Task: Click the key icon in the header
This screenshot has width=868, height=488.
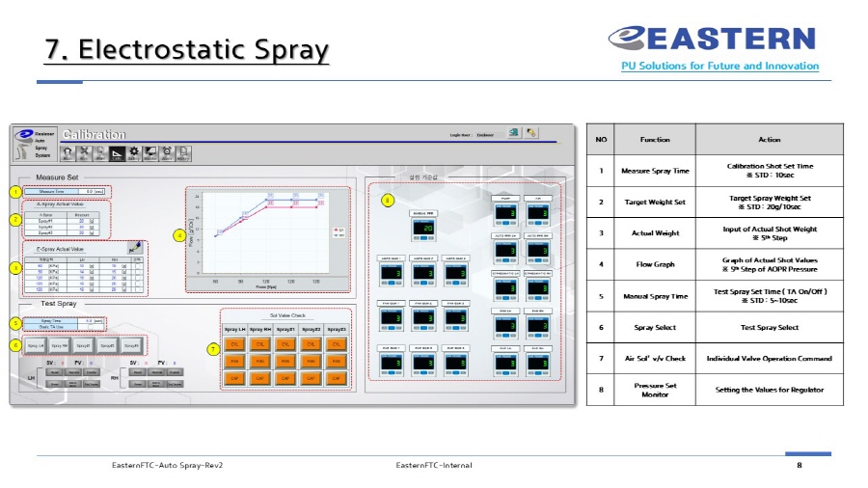Action: [x=531, y=133]
